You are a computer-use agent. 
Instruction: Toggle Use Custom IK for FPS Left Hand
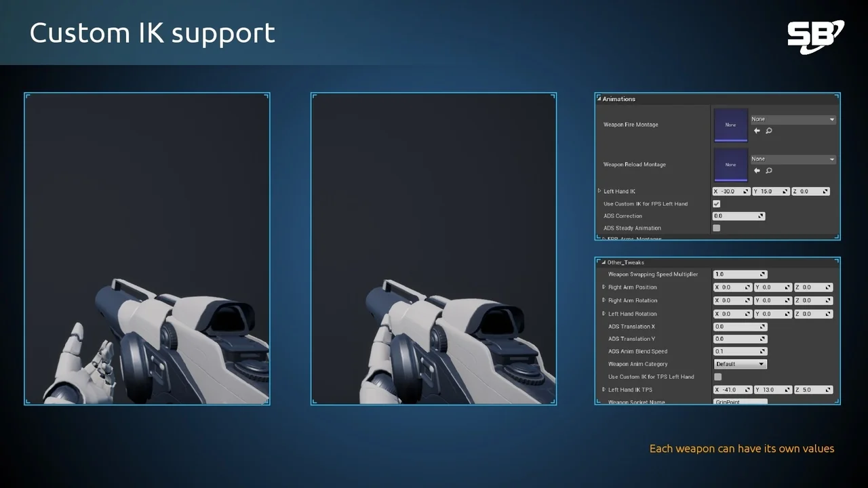point(717,203)
